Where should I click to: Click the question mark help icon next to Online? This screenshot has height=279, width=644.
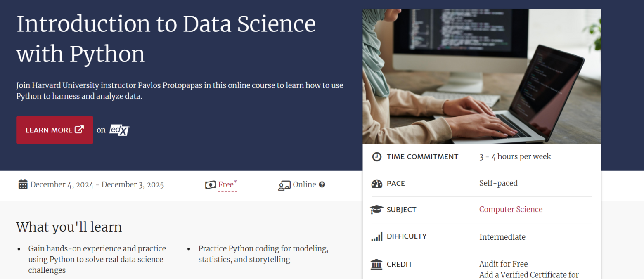point(322,185)
